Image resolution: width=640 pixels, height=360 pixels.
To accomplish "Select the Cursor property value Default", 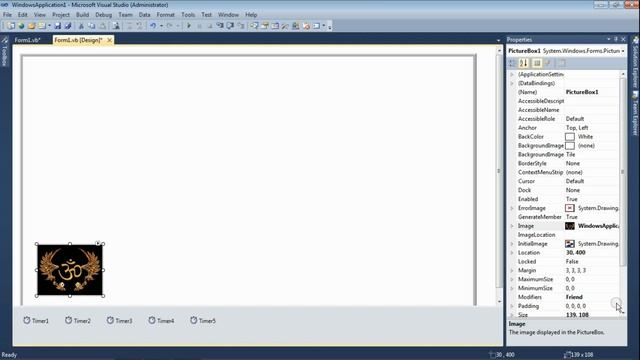I will coord(575,181).
